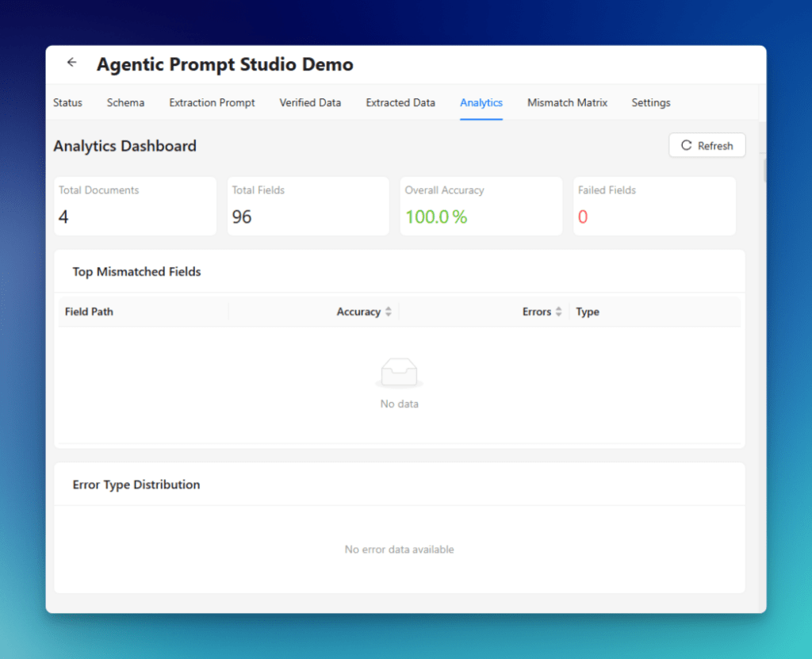Open the Extraction Prompt tab
Viewport: 812px width, 659px height.
(212, 103)
